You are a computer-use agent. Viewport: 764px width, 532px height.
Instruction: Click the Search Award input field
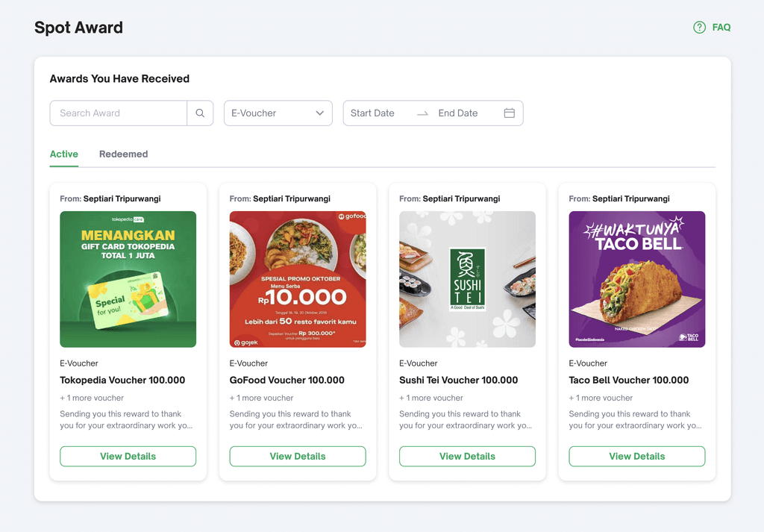[118, 113]
